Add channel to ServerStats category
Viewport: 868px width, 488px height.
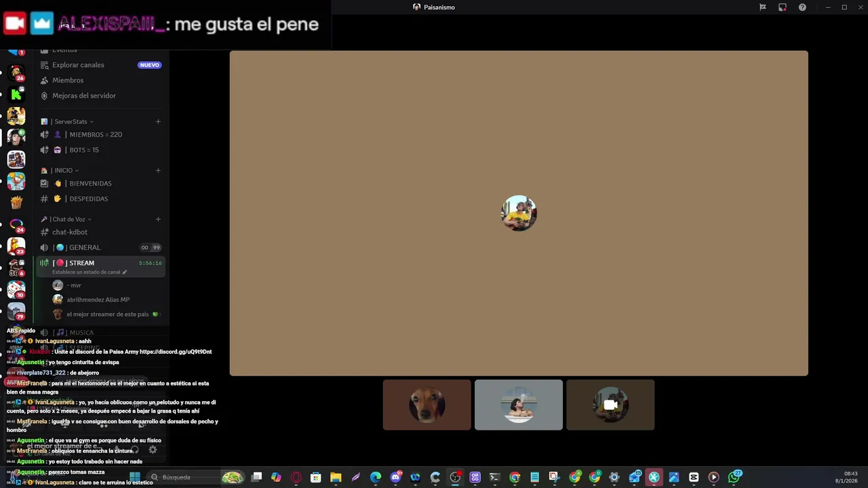(x=158, y=122)
